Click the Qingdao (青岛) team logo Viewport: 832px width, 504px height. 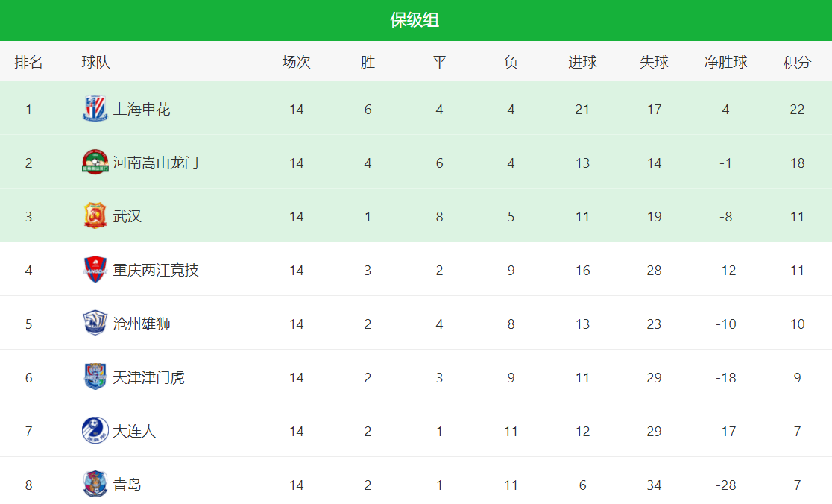(95, 485)
